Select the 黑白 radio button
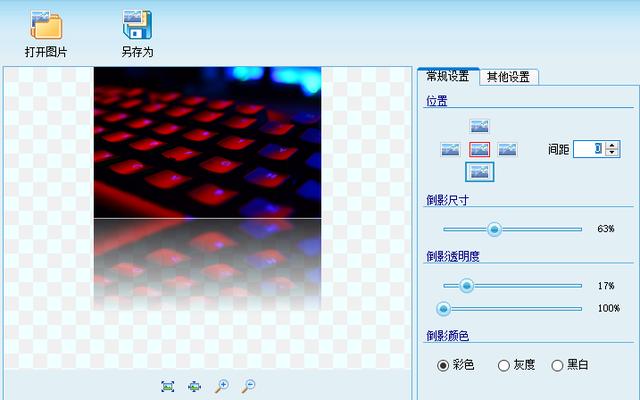The image size is (640, 400). 558,366
